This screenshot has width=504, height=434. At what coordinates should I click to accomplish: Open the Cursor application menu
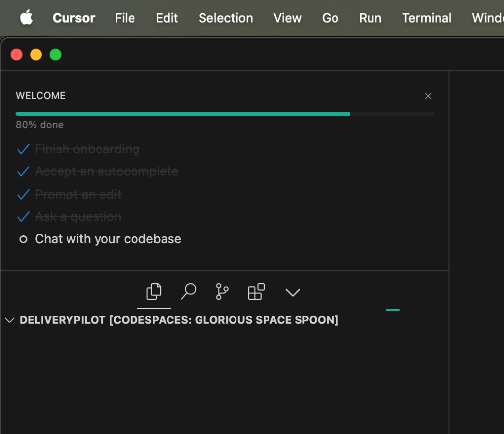pyautogui.click(x=73, y=18)
